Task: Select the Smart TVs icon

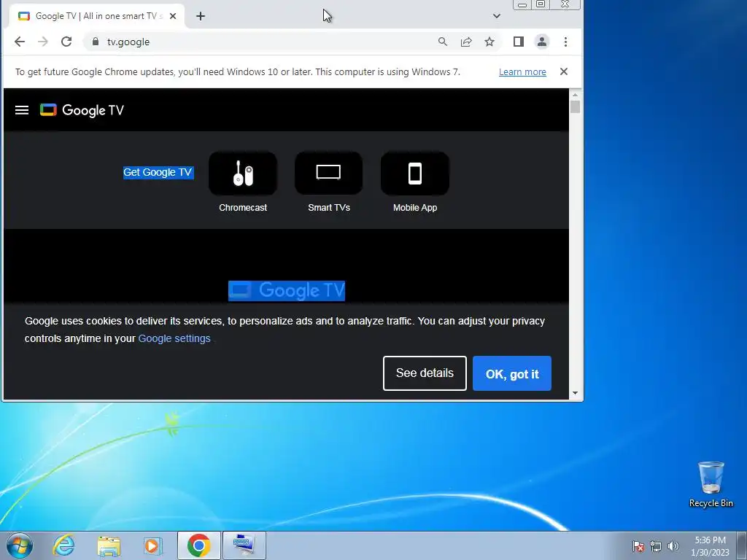Action: [x=329, y=174]
